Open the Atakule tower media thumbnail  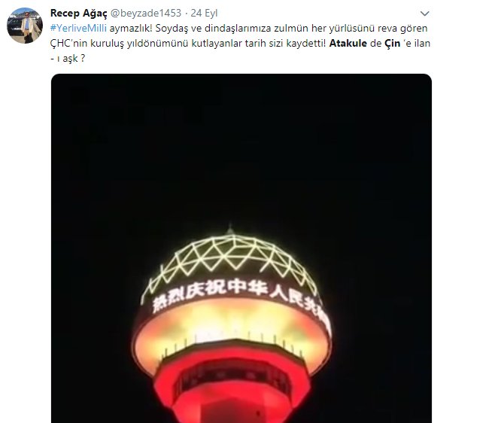[x=241, y=248]
